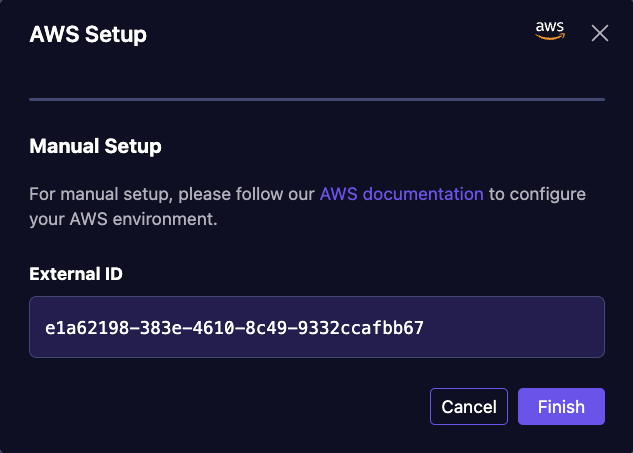Image resolution: width=633 pixels, height=453 pixels.
Task: Cancel the AWS setup
Action: pyautogui.click(x=469, y=407)
